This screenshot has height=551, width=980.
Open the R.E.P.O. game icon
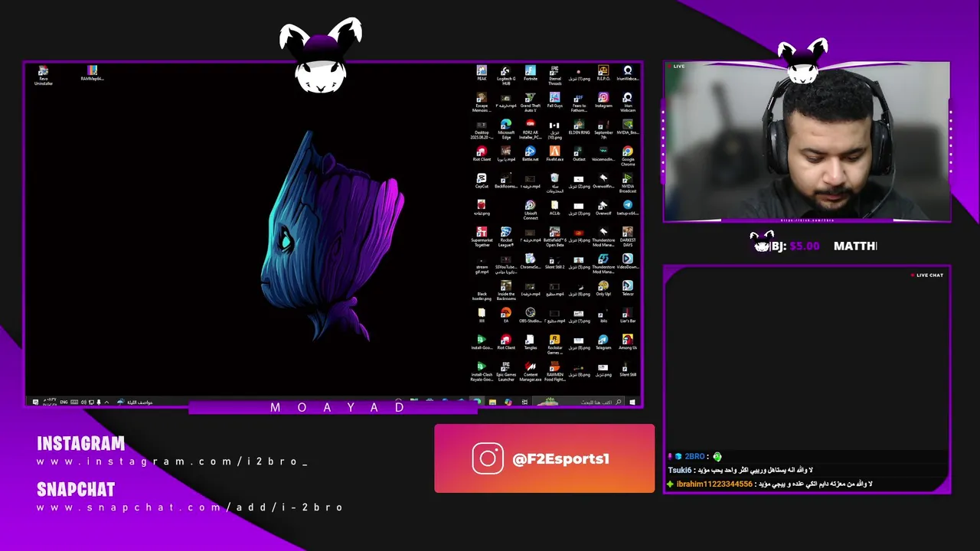click(603, 73)
